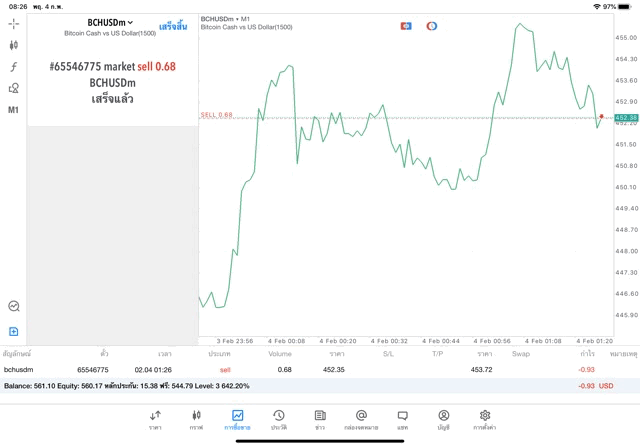This screenshot has width=640, height=447.
Task: Tap ticket number 65546775 in table
Action: (x=93, y=370)
